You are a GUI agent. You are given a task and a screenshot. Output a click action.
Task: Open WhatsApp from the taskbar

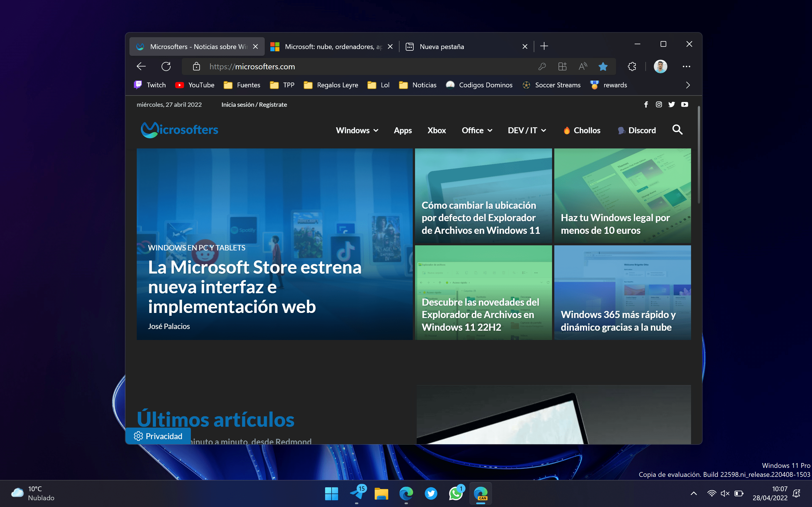click(456, 493)
